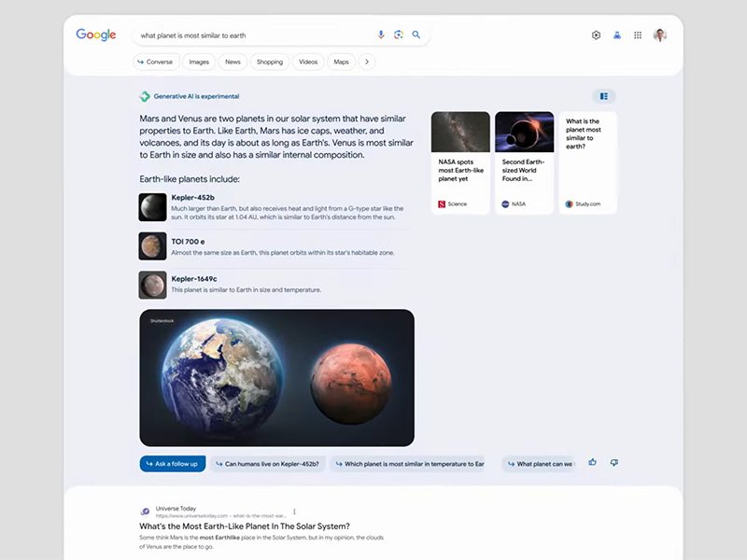Open the Kepler-1649c planet thumbnail

coord(152,286)
